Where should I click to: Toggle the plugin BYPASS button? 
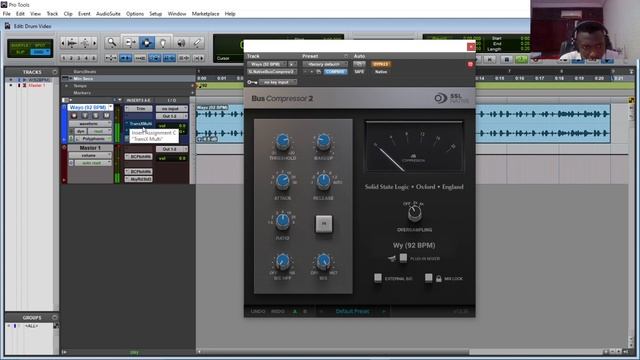381,64
